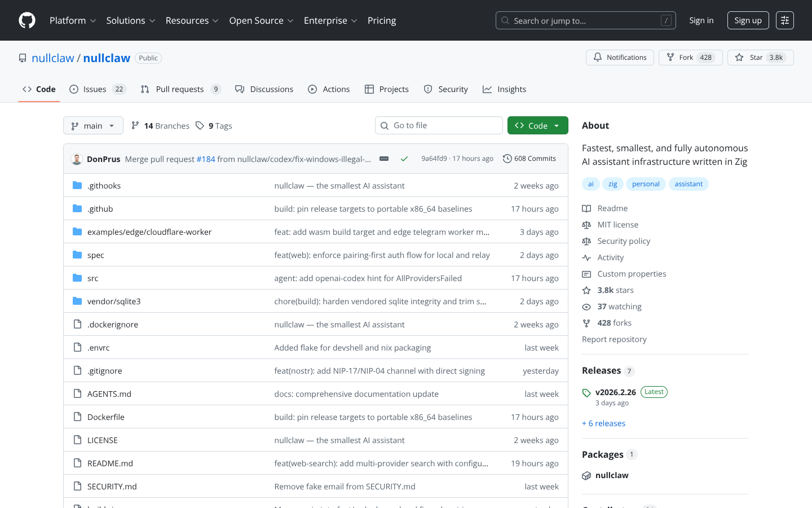Screen dimensions: 812x508
Task: Click the Sign up button
Action: [x=748, y=20]
